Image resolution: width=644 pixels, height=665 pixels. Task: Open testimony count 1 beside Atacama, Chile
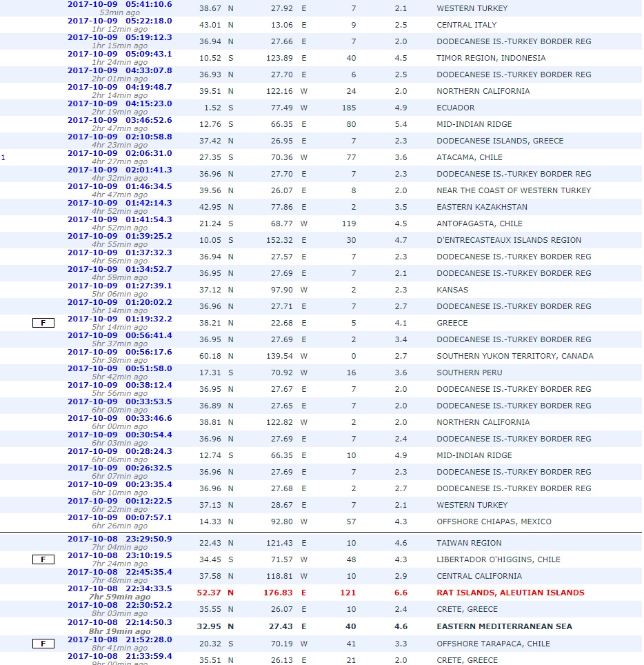(x=3, y=158)
